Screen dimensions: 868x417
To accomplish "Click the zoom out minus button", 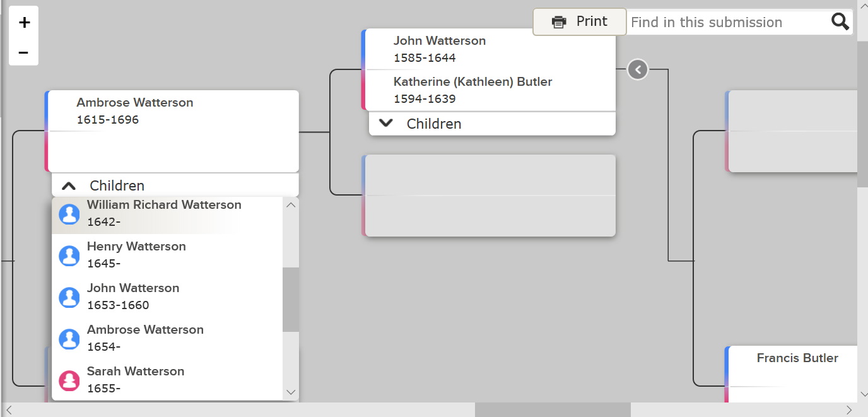I will [x=24, y=52].
